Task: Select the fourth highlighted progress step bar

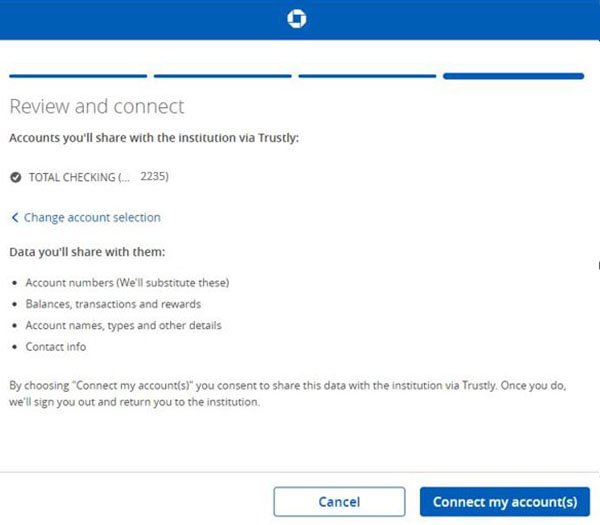Action: click(514, 76)
